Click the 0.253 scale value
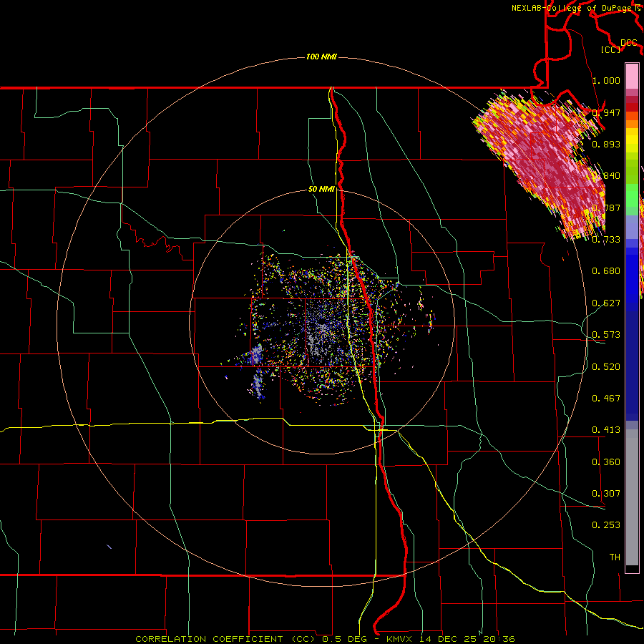This screenshot has height=644, width=644. [606, 525]
